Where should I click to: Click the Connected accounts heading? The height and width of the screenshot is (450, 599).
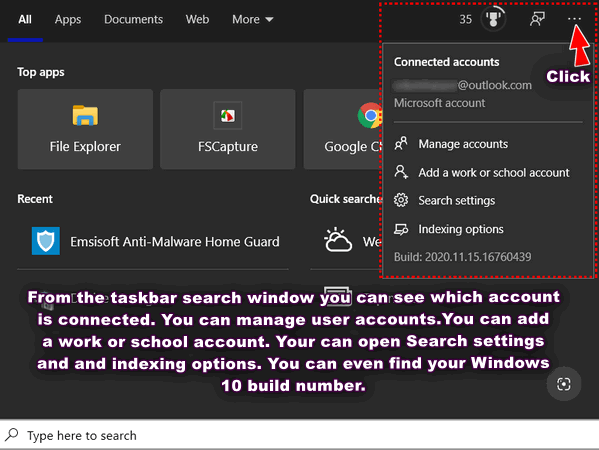tap(447, 62)
